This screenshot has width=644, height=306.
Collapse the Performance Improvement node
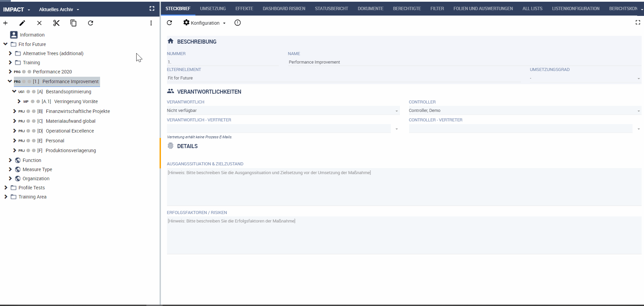(x=10, y=81)
